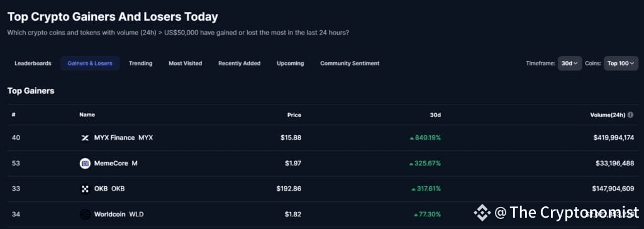The image size is (644, 229).
Task: Click the Binance logo in watermark
Action: [x=482, y=213]
